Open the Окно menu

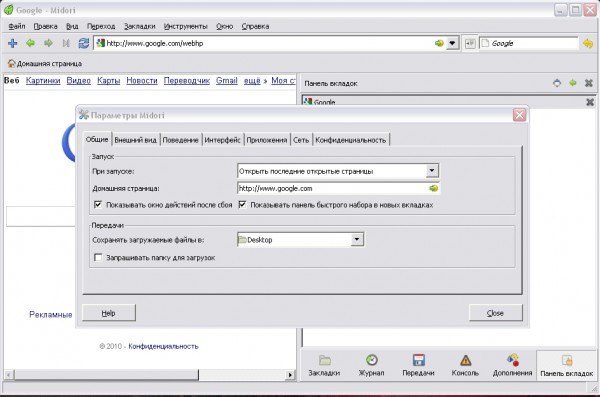(x=225, y=26)
